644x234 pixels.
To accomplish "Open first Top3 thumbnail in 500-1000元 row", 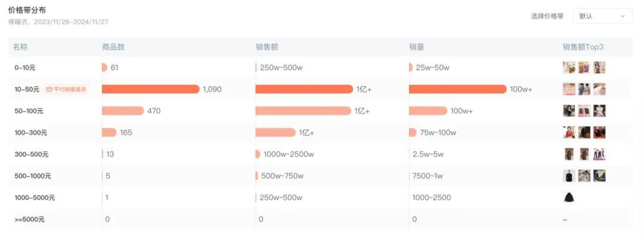I will (569, 176).
